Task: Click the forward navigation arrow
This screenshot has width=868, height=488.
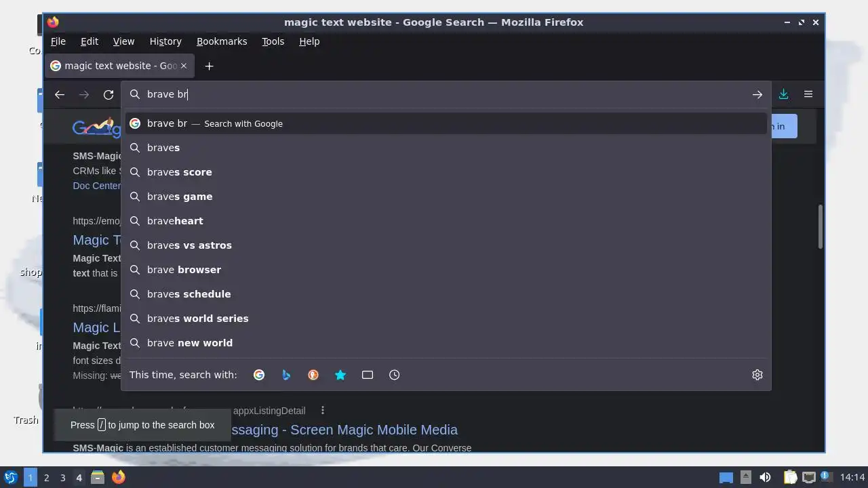Action: click(84, 95)
